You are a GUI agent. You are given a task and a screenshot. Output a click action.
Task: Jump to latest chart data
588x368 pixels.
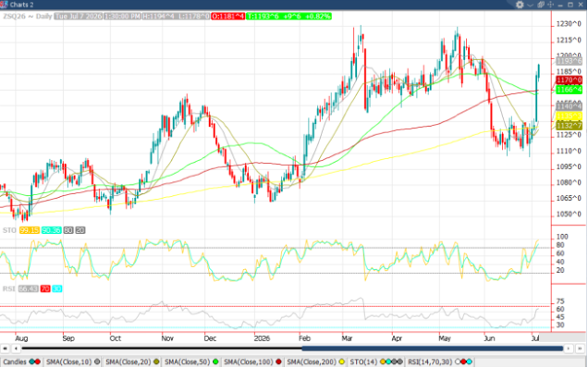580,349
